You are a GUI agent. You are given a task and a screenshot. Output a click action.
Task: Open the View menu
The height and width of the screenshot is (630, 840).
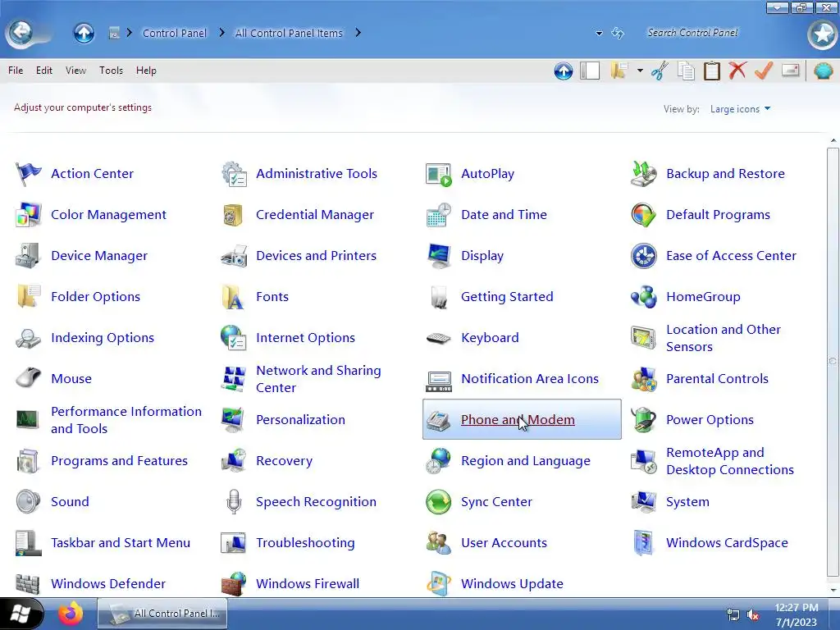(75, 71)
